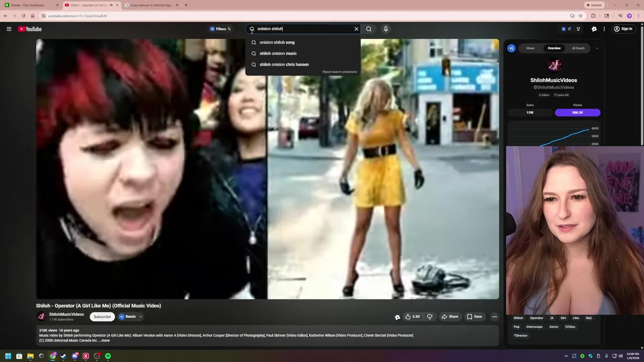The image size is (644, 362).
Task: Open the ShilohMusicVideos channel name link
Action: click(x=66, y=314)
